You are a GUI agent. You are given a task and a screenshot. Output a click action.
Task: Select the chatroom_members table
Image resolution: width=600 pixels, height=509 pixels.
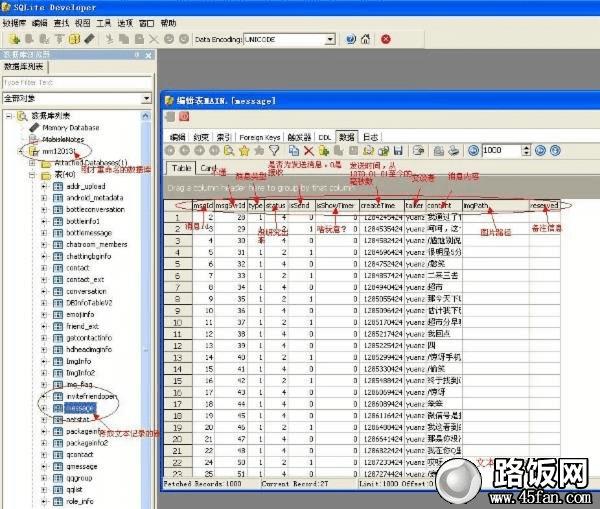[97, 245]
